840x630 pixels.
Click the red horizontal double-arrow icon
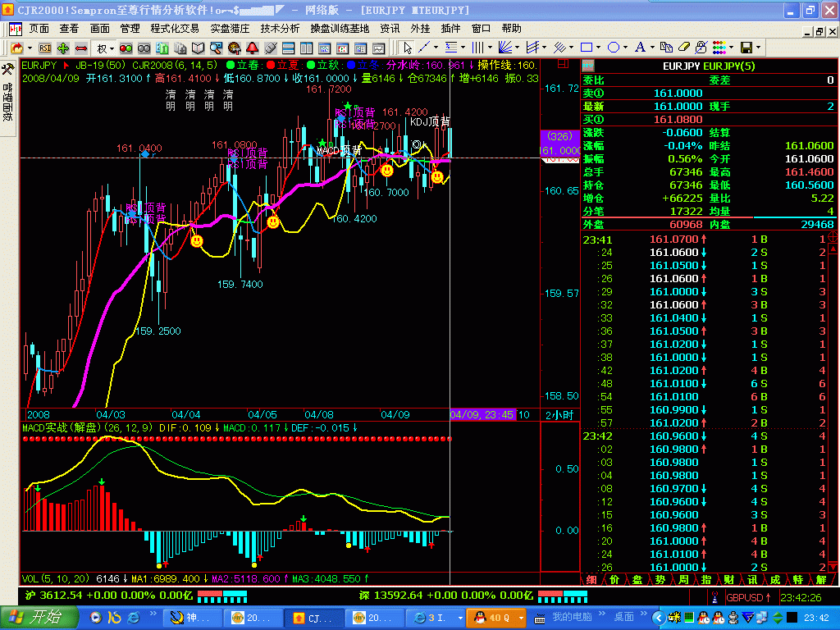(81, 48)
